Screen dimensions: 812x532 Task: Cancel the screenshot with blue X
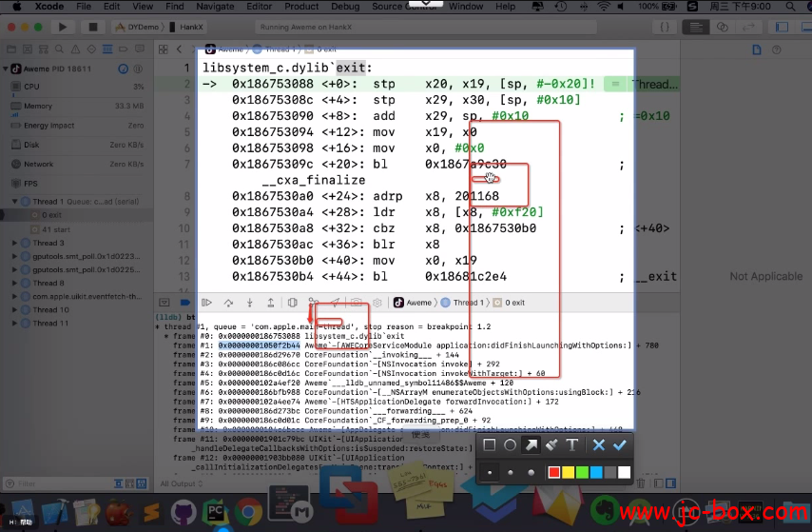[599, 444]
